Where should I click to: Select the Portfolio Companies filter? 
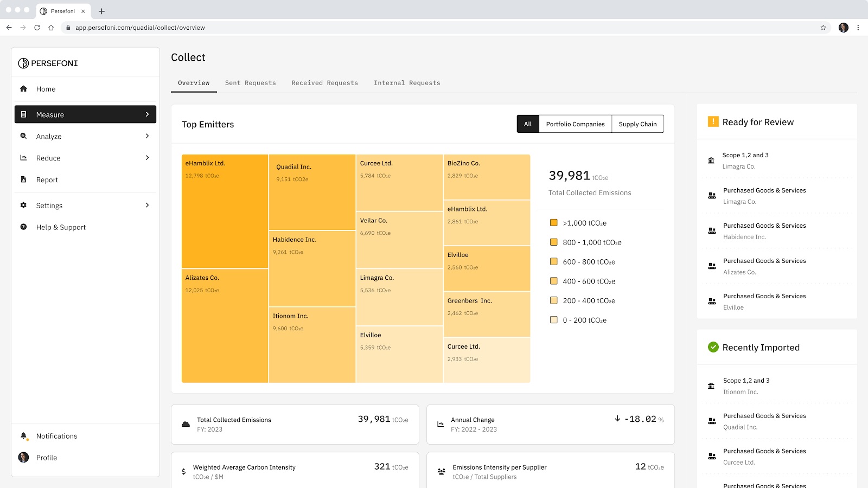point(575,124)
